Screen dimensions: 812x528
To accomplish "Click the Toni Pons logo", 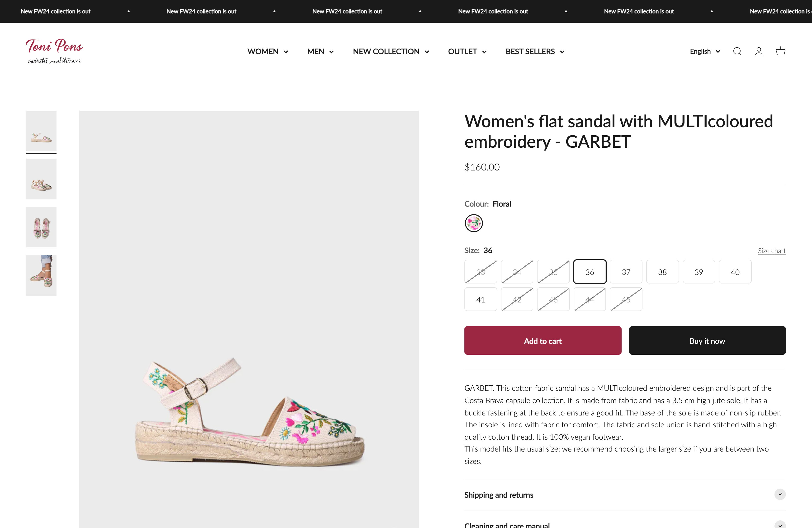I will click(55, 51).
